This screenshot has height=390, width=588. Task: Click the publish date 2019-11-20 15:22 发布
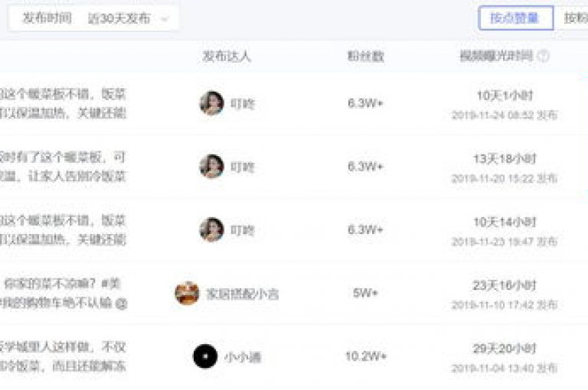(x=505, y=178)
